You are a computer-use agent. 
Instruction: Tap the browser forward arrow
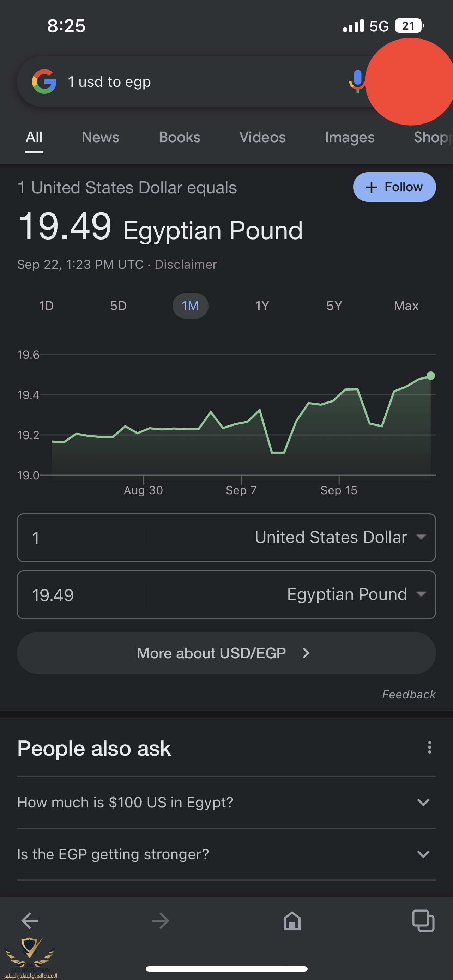coord(161,921)
